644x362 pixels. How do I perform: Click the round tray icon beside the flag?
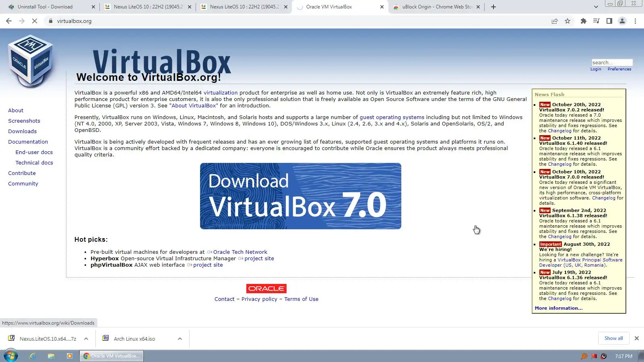pyautogui.click(x=604, y=356)
